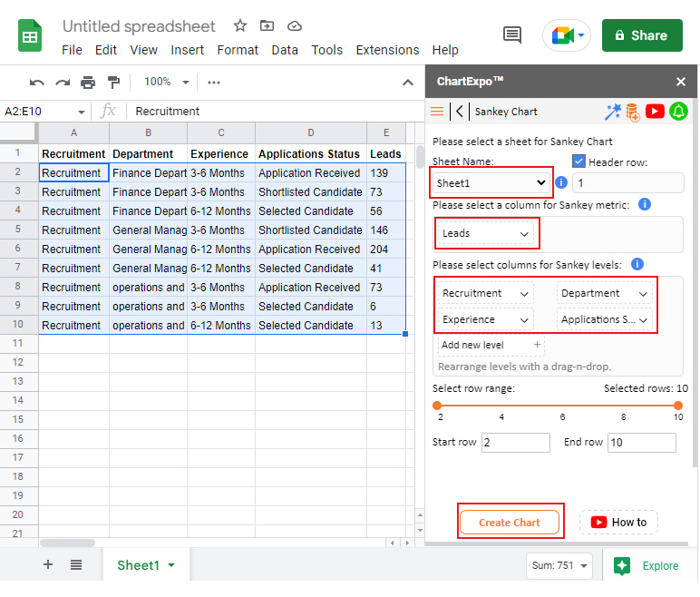
Task: Open the ChartExpo hamburger menu
Action: (437, 112)
